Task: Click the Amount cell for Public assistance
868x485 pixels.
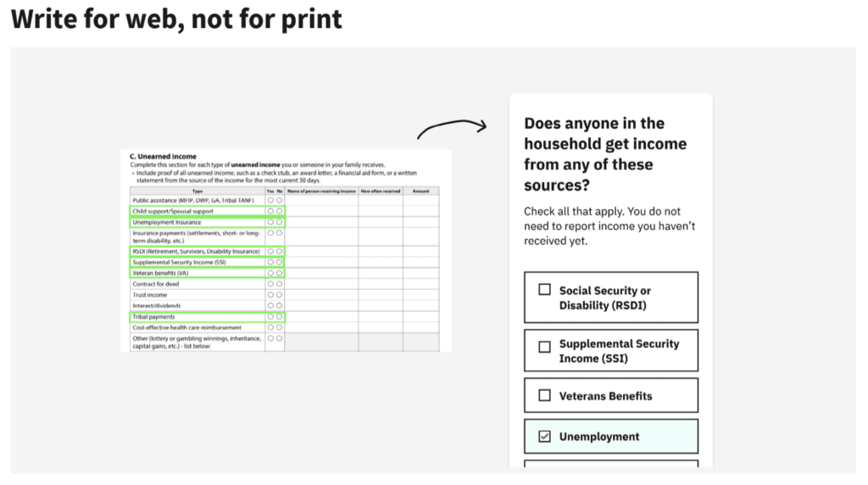Action: 420,200
